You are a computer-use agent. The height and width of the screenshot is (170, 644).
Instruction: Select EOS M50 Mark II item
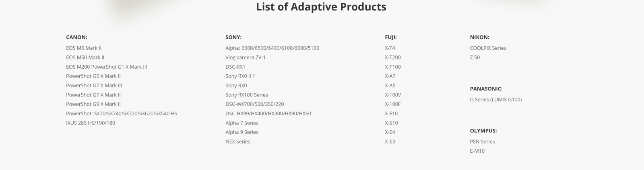85,57
